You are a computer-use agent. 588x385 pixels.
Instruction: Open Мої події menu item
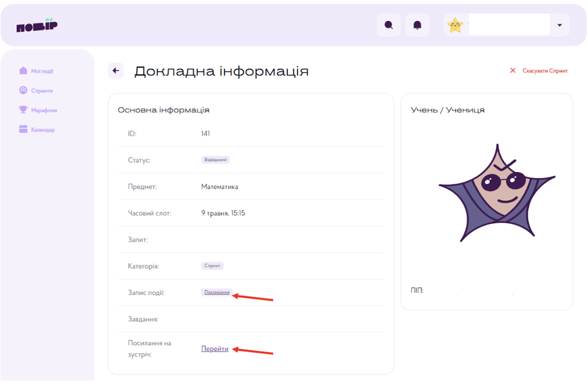(x=42, y=71)
